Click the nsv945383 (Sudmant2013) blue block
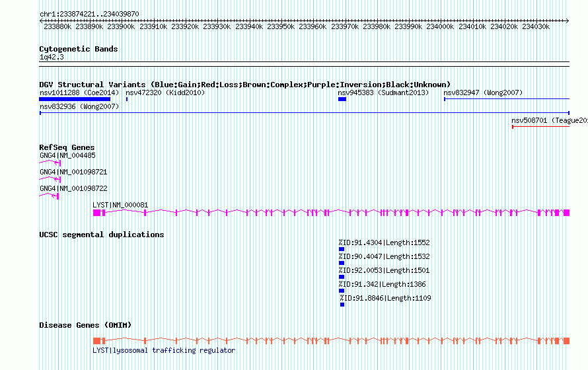The image size is (588, 370). (342, 99)
